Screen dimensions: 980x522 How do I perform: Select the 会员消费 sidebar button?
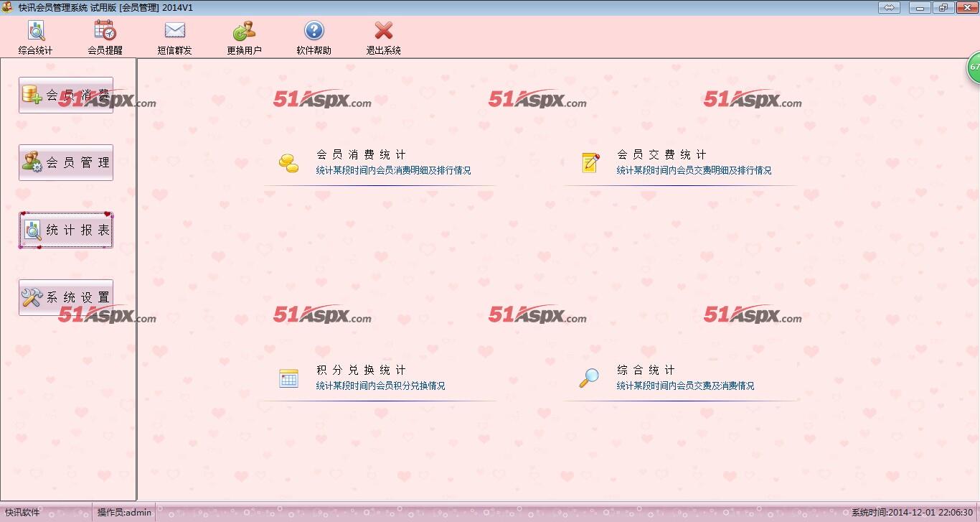66,95
